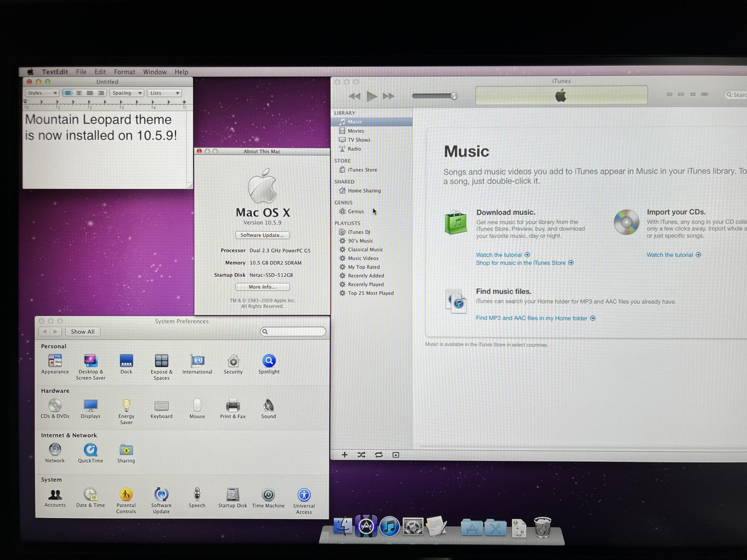Toggle shuffle in iTunes bottom bar

(361, 455)
